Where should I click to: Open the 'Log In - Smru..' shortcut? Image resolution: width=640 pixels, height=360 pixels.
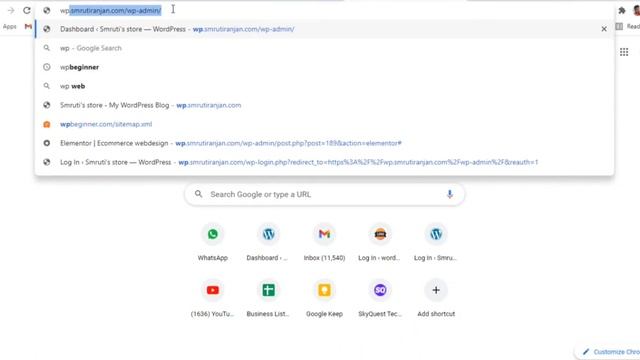436,242
